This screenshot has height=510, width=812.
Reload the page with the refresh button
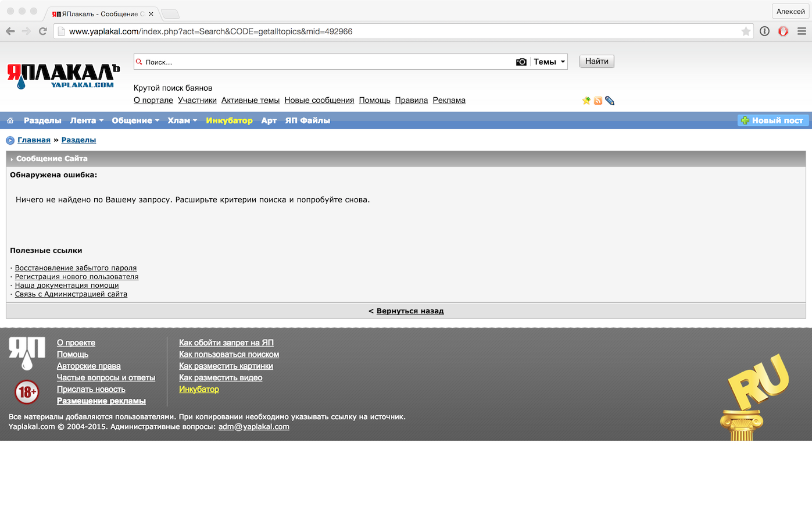pyautogui.click(x=42, y=31)
